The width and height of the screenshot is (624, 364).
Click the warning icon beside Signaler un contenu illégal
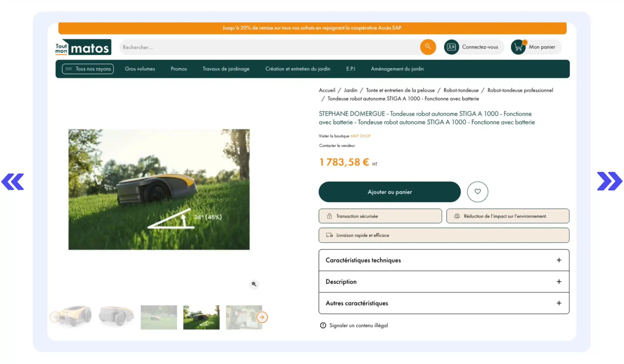[323, 325]
